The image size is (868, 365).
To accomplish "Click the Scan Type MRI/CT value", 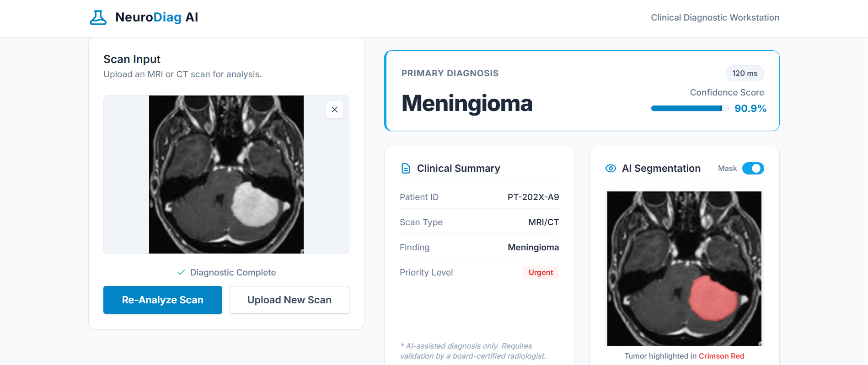I will (x=543, y=222).
